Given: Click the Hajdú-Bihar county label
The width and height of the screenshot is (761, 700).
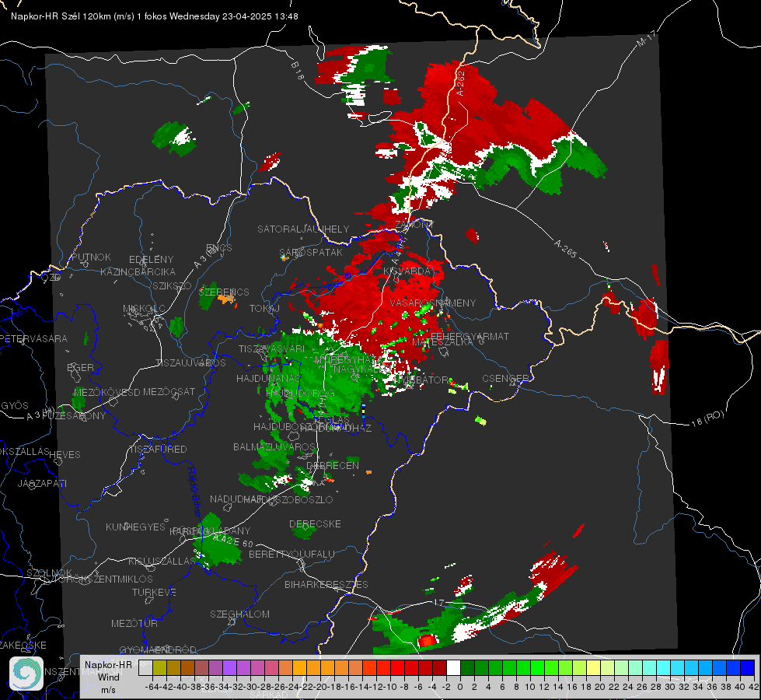Looking at the screenshot, I should pyautogui.click(x=194, y=491).
